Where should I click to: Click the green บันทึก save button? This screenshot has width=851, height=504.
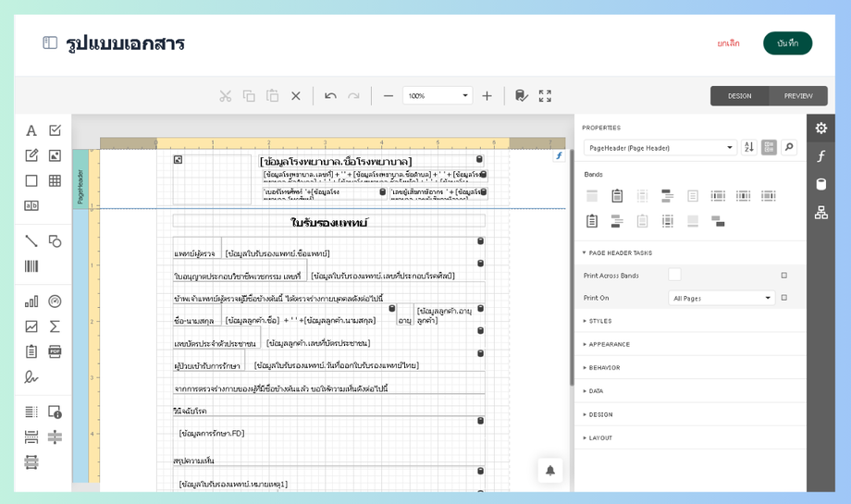click(x=787, y=43)
